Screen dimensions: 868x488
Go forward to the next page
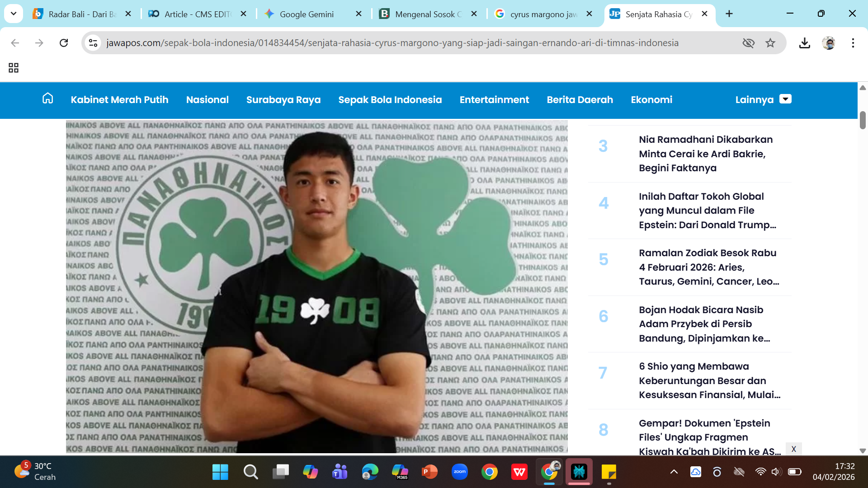click(39, 43)
